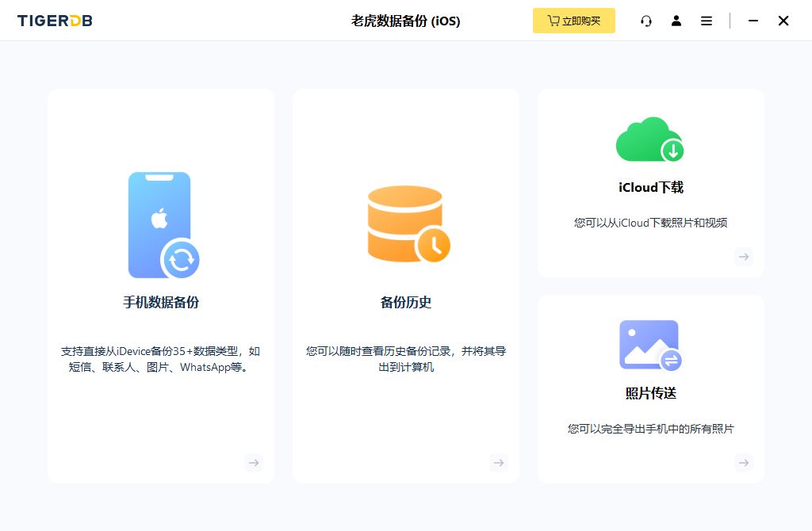Click arrow on 照片传送 card
This screenshot has height=531, width=812.
coord(743,462)
